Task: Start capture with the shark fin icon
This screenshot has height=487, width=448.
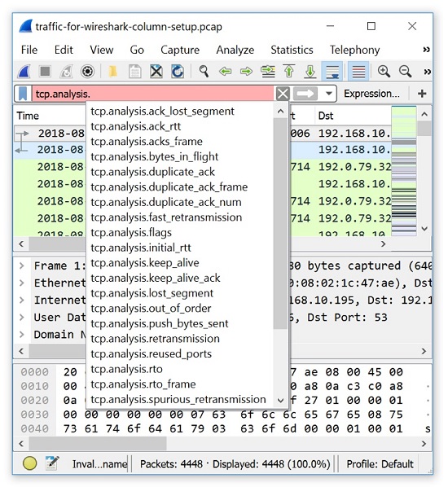Action: tap(24, 72)
